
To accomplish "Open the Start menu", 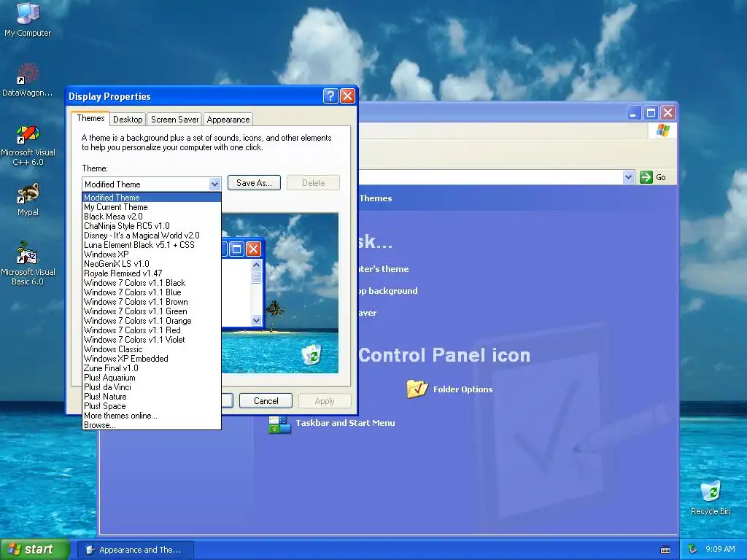I will tap(35, 550).
